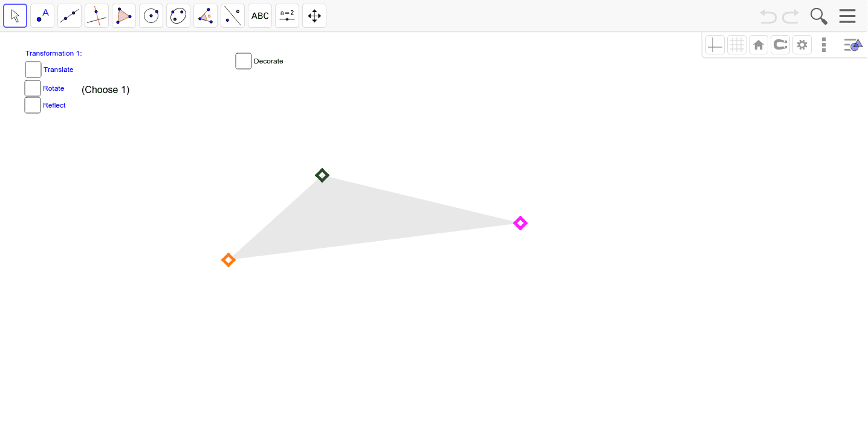Select the Perpendicular Line tool
The width and height of the screenshot is (868, 428).
coord(97,16)
